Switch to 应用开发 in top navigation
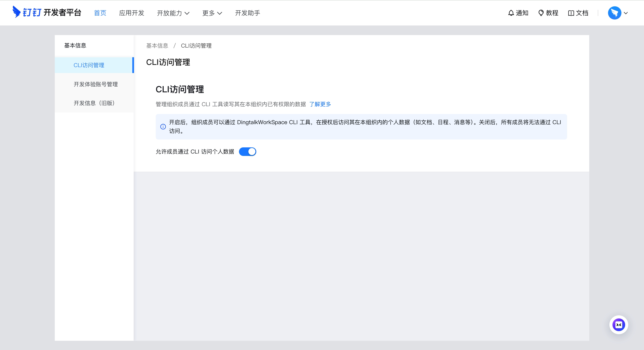The height and width of the screenshot is (350, 644). tap(132, 13)
